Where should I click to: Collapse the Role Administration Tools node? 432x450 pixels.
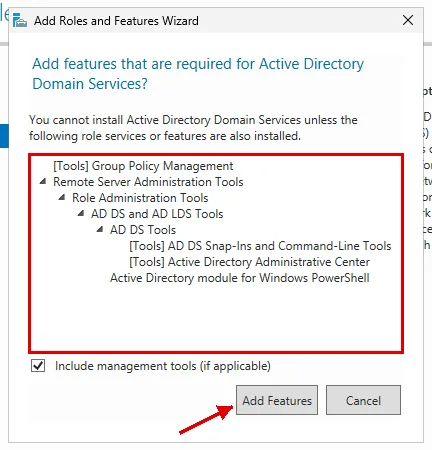[62, 197]
